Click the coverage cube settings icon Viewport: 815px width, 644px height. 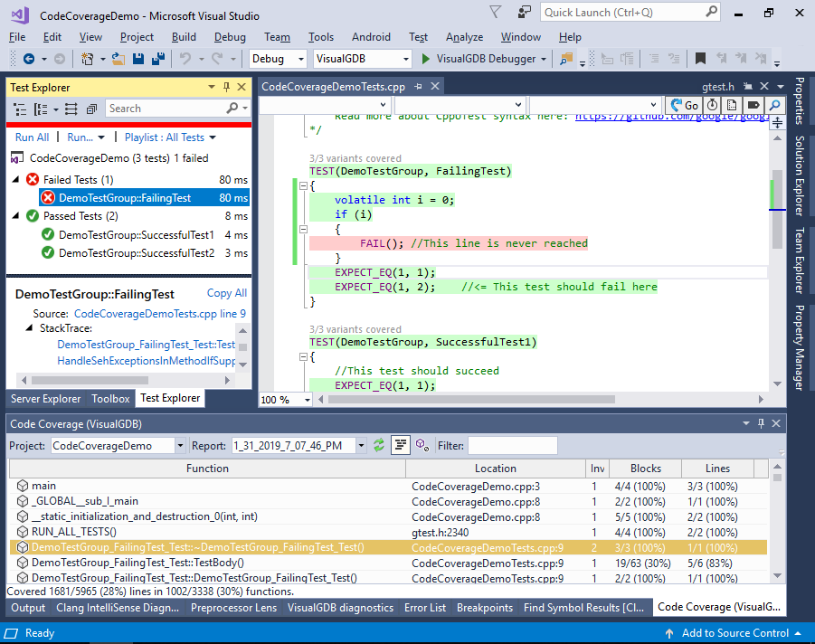pyautogui.click(x=422, y=445)
